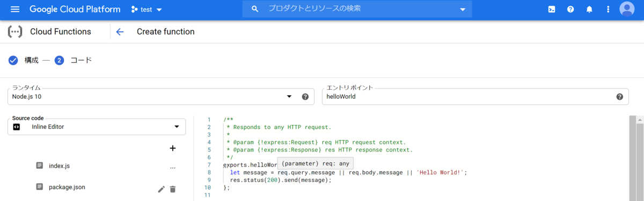This screenshot has height=201, width=644.
Task: Open the help question mark menu
Action: click(x=570, y=9)
